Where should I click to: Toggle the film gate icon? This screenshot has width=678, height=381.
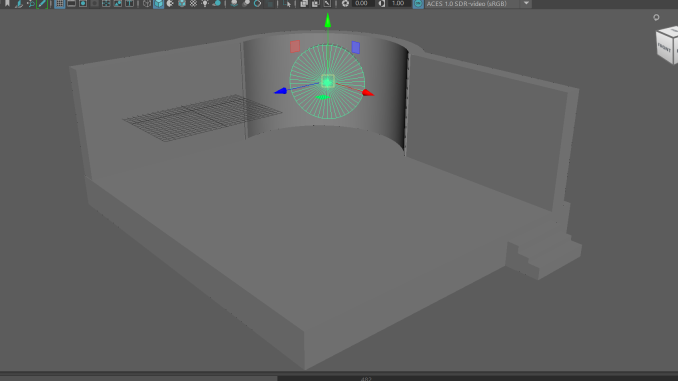[x=71, y=3]
